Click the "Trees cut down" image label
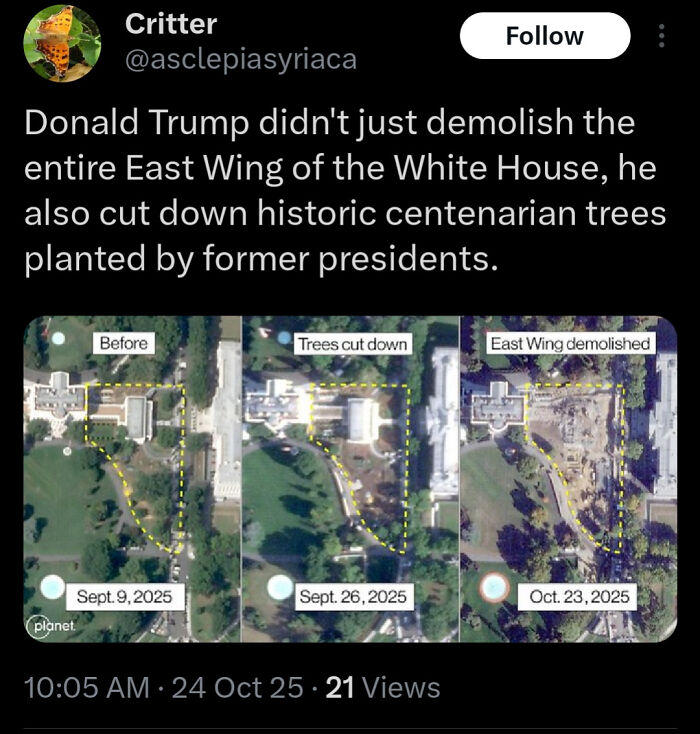 (x=352, y=343)
